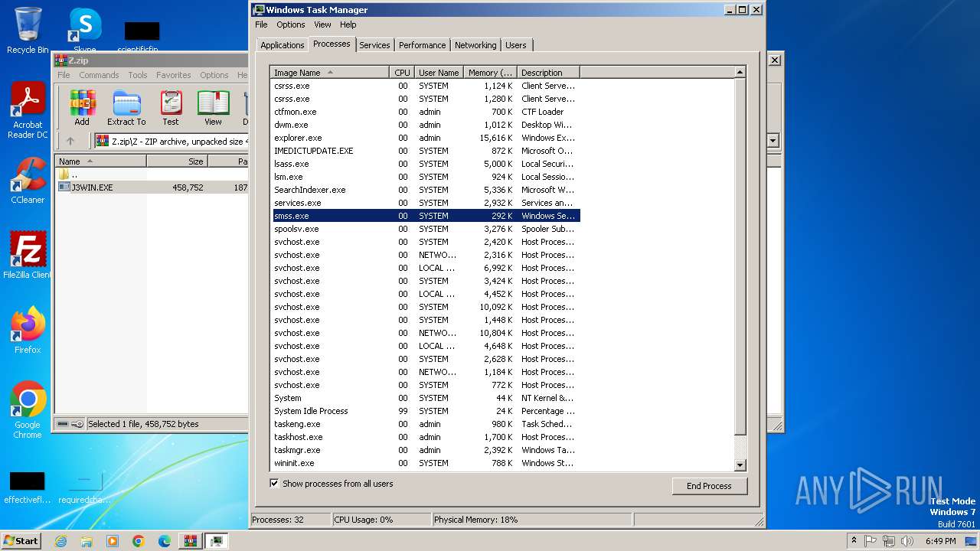Viewport: 980px width, 551px height.
Task: Show hidden tray icons arrow
Action: point(854,541)
